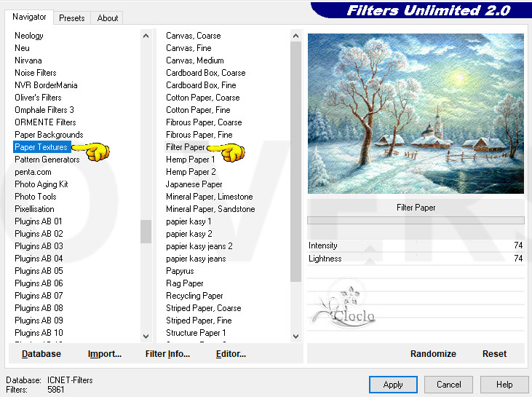Viewport: 532px width, 397px height.
Task: Select Photo Tools category
Action: (x=35, y=197)
